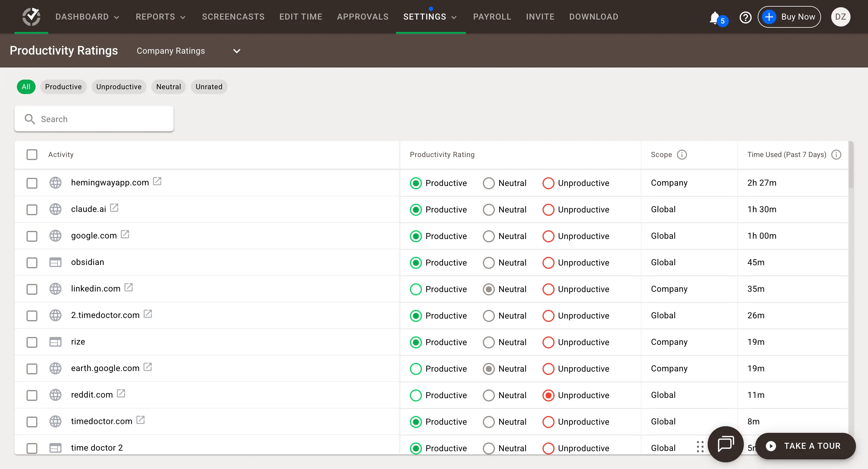Screen dimensions: 868x469
Task: Check the 2.timedoctor.com row checkbox
Action: (x=32, y=316)
